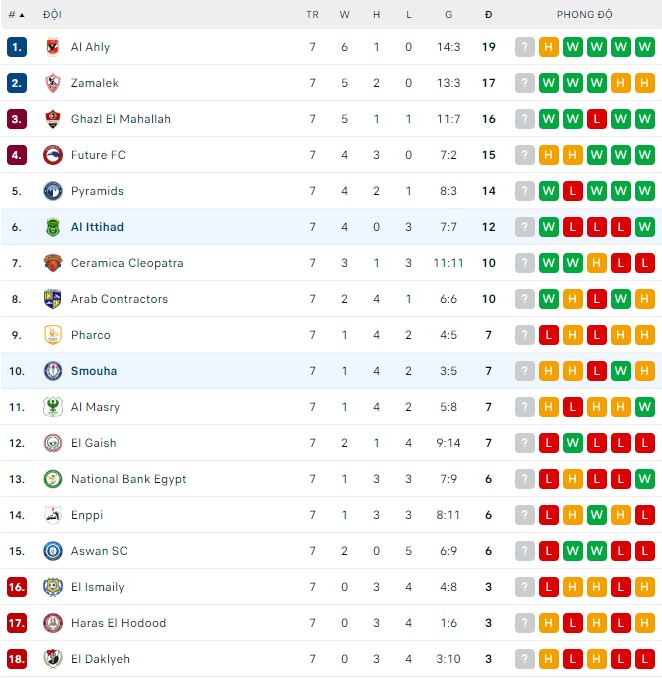Image resolution: width=662 pixels, height=678 pixels.
Task: Sort standings by the Đ points header
Action: [488, 15]
